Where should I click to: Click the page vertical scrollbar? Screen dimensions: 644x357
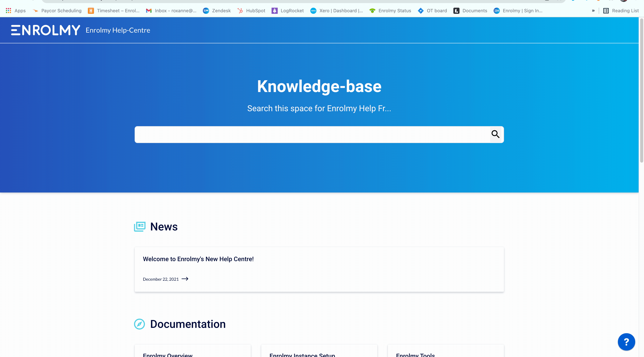click(x=642, y=90)
